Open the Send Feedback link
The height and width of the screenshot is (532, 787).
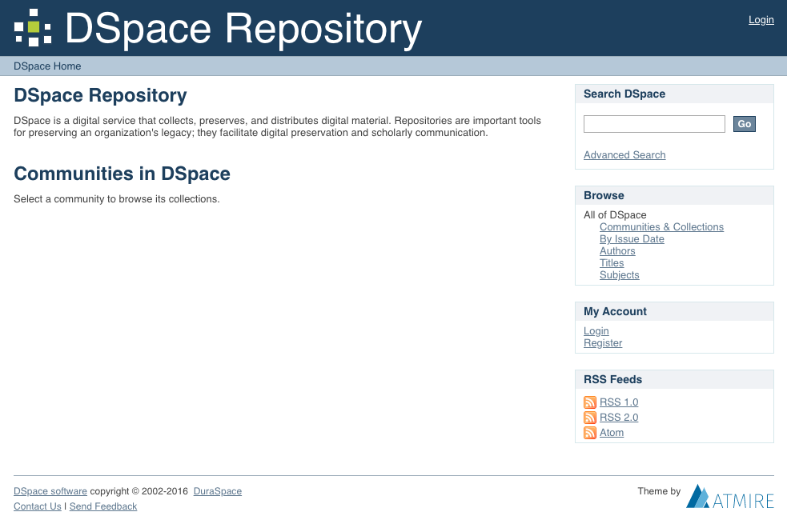103,506
